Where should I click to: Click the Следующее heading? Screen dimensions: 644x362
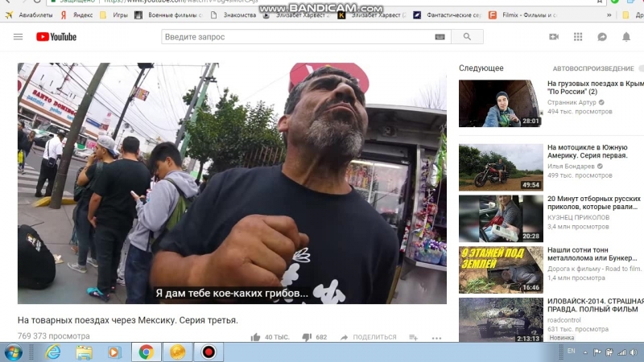tap(481, 68)
